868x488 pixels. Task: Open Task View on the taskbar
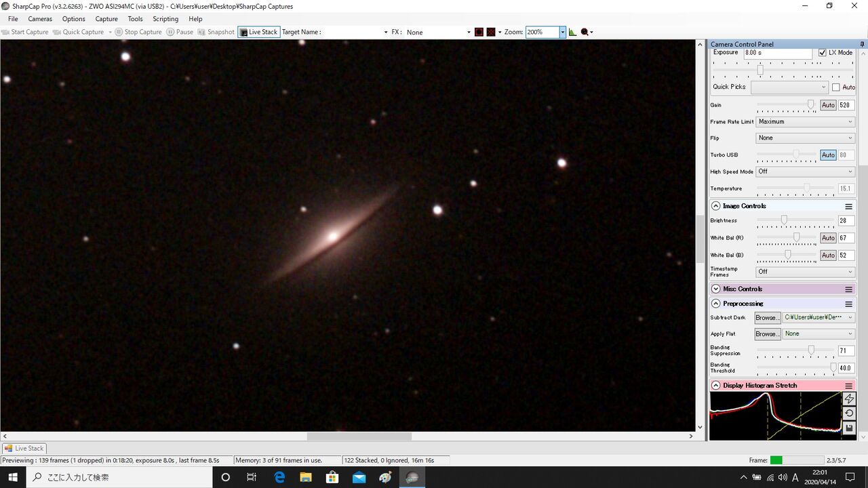(x=252, y=477)
